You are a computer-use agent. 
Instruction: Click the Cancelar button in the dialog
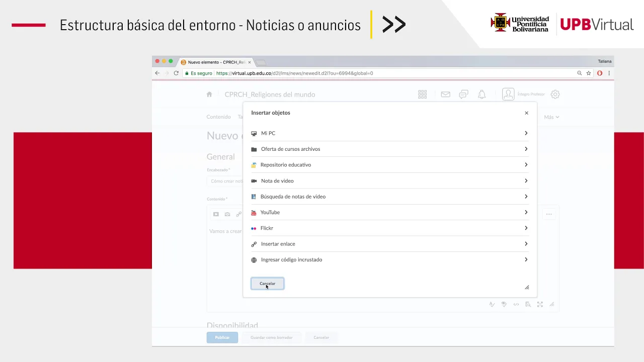[x=267, y=284]
